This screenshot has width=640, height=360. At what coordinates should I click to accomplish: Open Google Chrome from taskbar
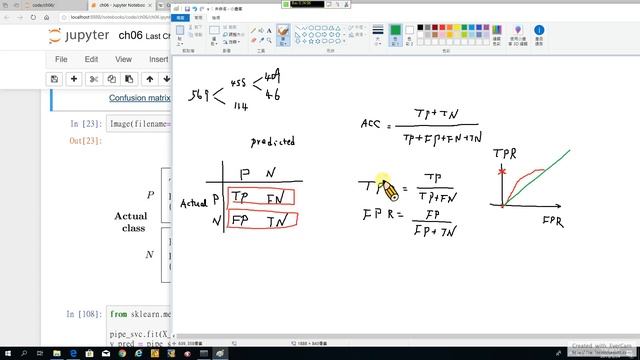[122, 353]
